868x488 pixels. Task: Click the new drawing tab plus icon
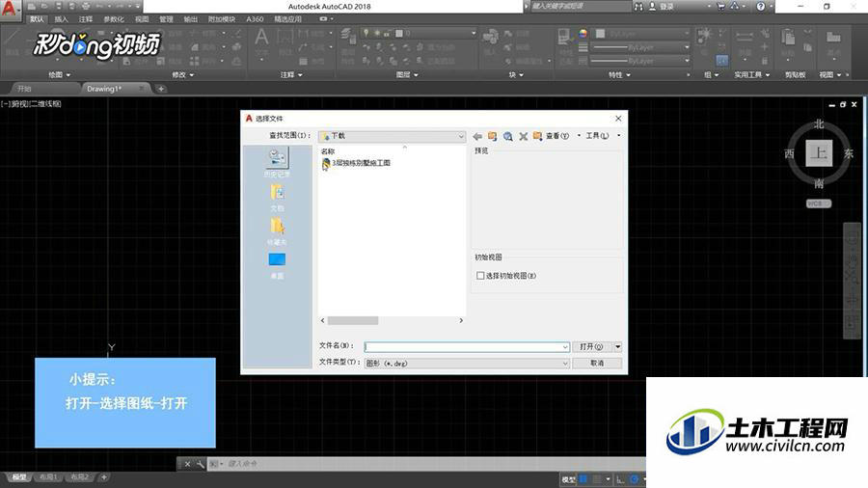click(160, 89)
